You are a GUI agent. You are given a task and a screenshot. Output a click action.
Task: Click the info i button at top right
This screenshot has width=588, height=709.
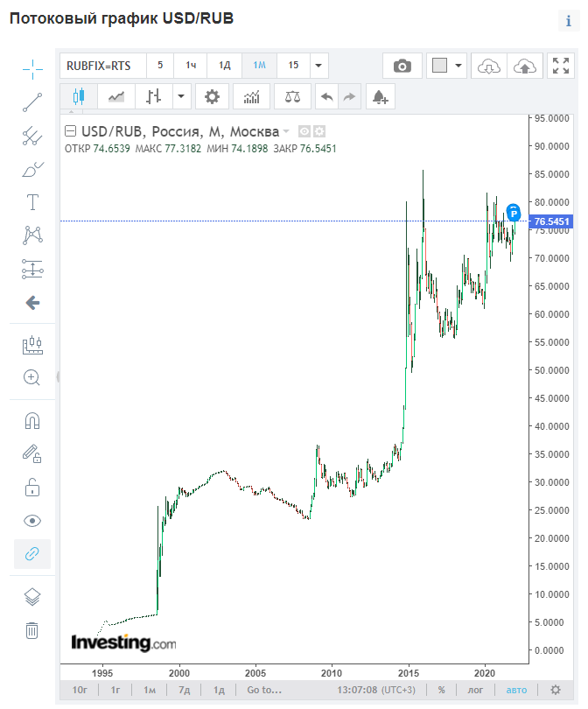click(568, 21)
